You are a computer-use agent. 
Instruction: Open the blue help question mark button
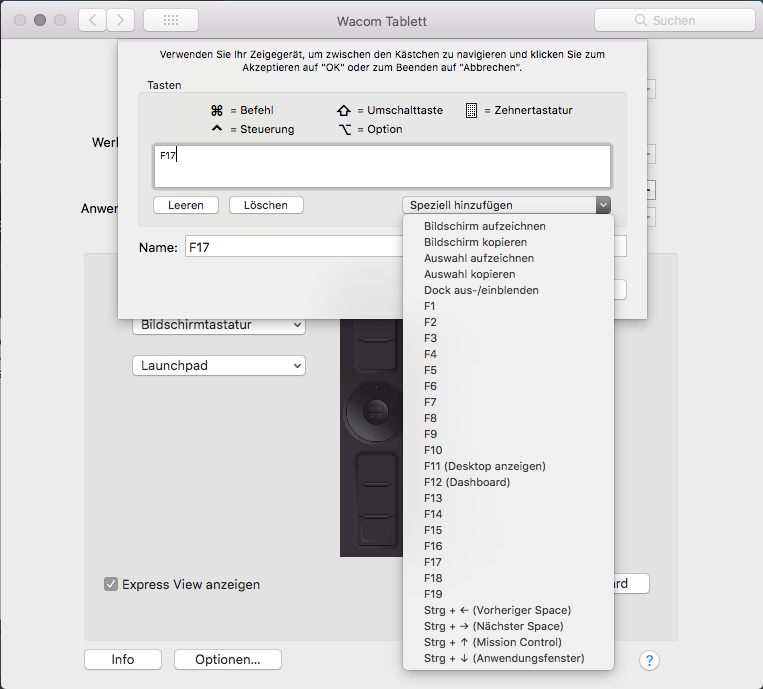coord(649,660)
